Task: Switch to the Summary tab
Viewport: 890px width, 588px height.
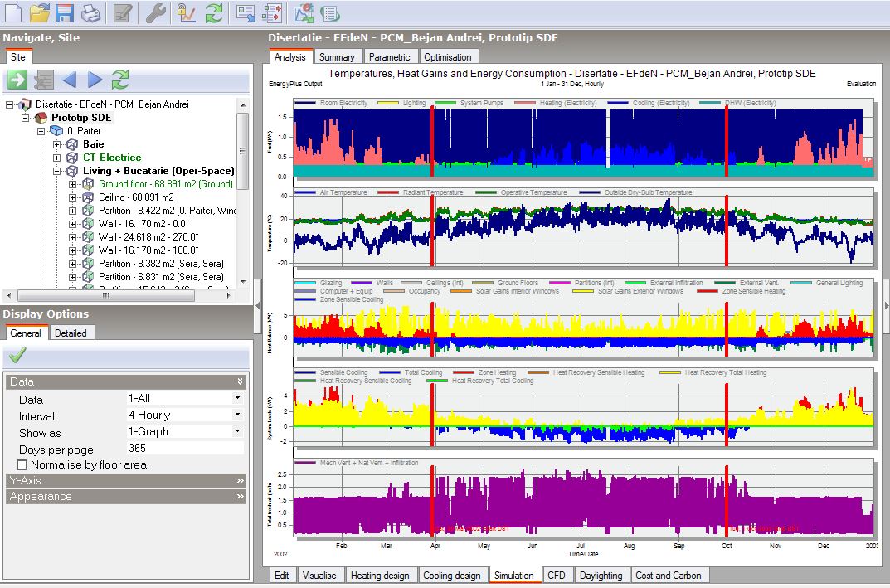Action: point(337,56)
